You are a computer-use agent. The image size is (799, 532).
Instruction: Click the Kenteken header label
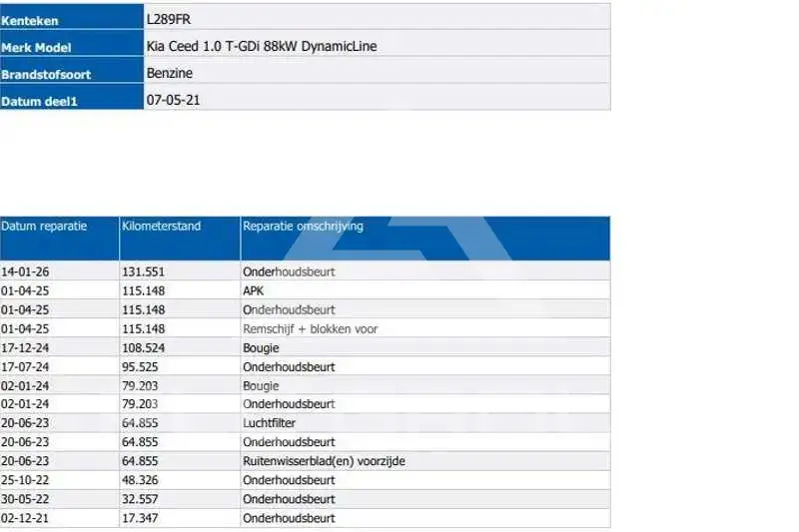pyautogui.click(x=30, y=21)
